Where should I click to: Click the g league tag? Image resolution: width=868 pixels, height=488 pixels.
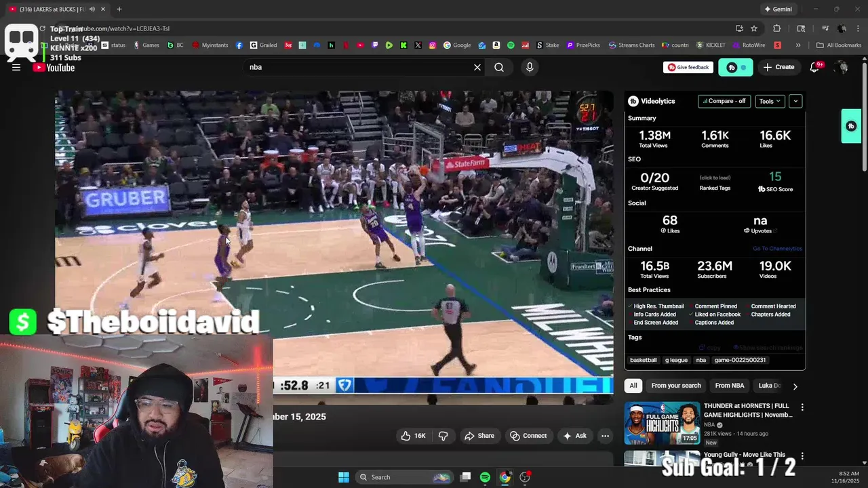point(676,360)
